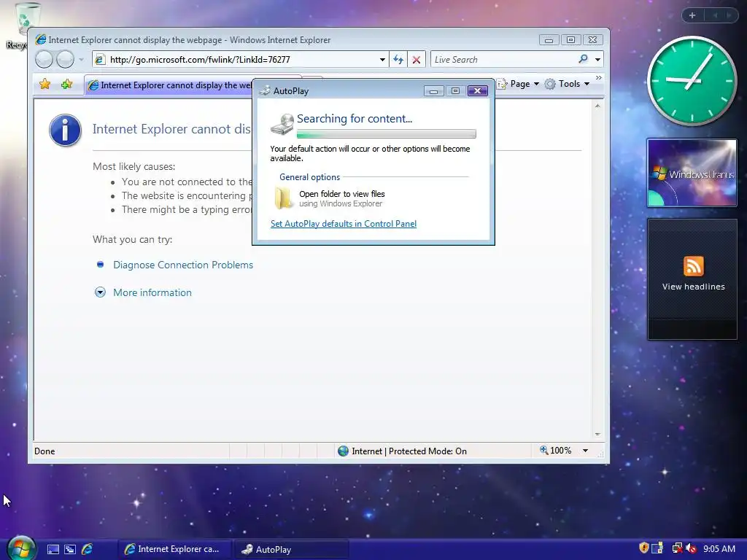Open Set AutoPlay defaults in Control Panel

[344, 224]
